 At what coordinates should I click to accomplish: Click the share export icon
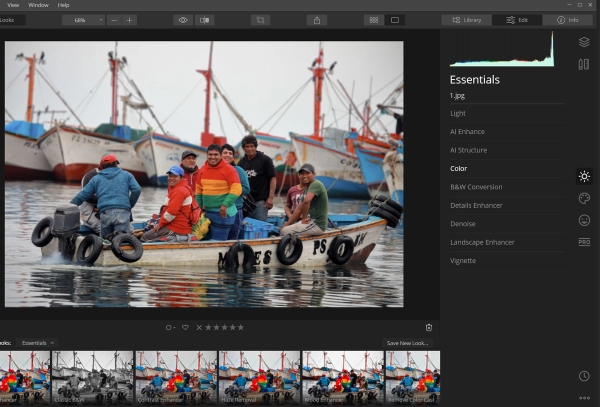click(x=317, y=20)
